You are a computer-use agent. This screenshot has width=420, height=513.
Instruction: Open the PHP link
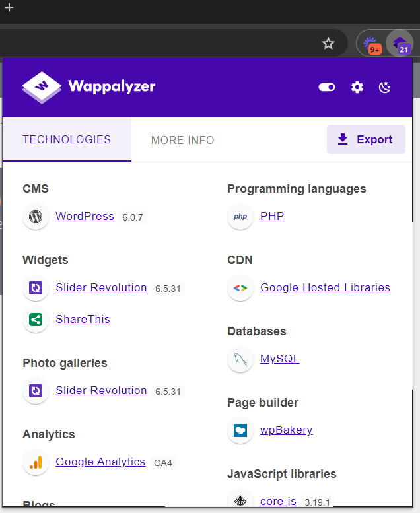pyautogui.click(x=272, y=216)
